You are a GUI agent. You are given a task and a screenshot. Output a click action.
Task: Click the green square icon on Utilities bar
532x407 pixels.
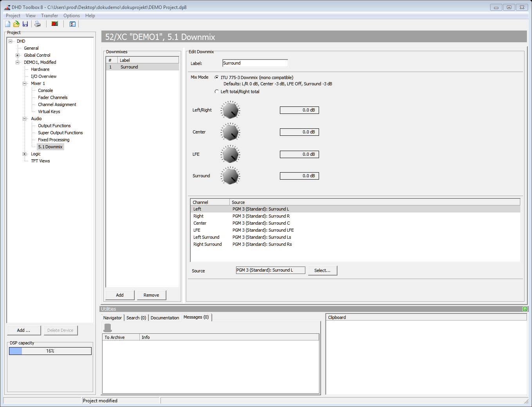[525, 309]
